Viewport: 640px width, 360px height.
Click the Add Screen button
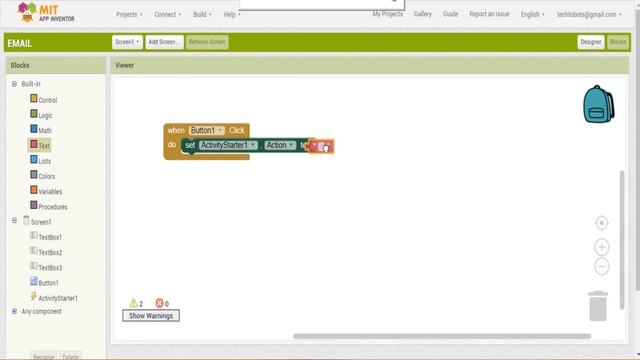click(x=164, y=42)
